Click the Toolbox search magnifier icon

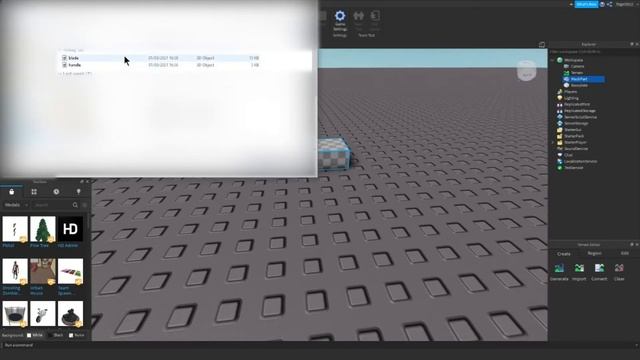75,205
